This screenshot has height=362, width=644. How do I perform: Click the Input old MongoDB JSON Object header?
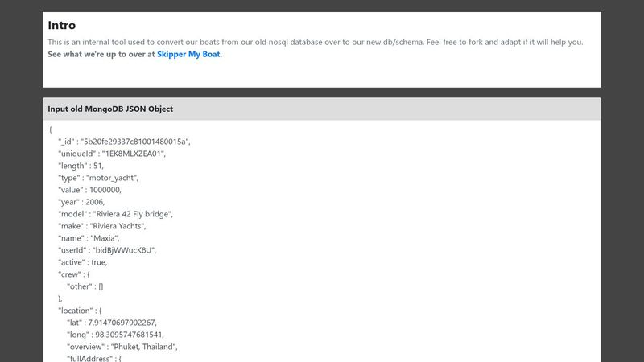[110, 109]
